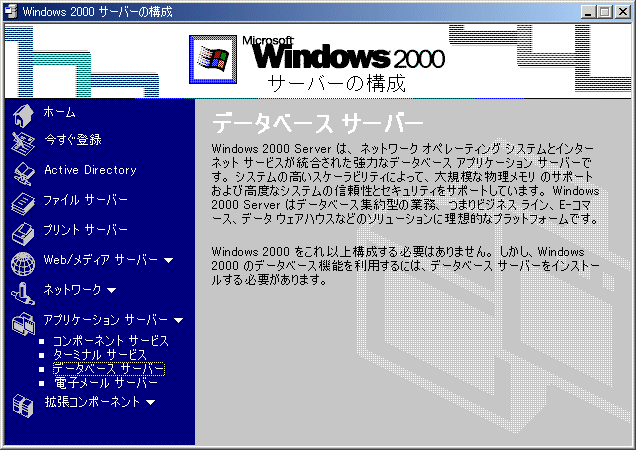Click the printer icon for プリント サーバー
Viewport: 636px width, 450px height.
tap(23, 234)
